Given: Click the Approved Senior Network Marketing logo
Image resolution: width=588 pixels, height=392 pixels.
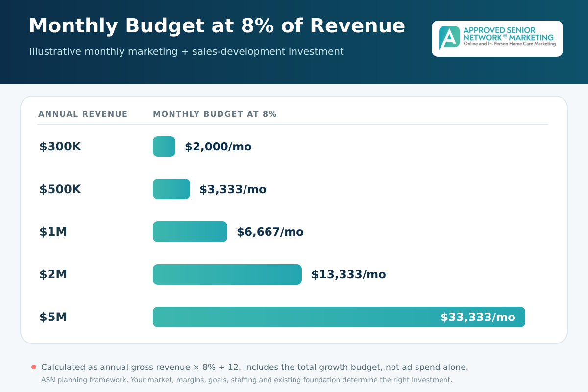Looking at the screenshot, I should point(497,38).
